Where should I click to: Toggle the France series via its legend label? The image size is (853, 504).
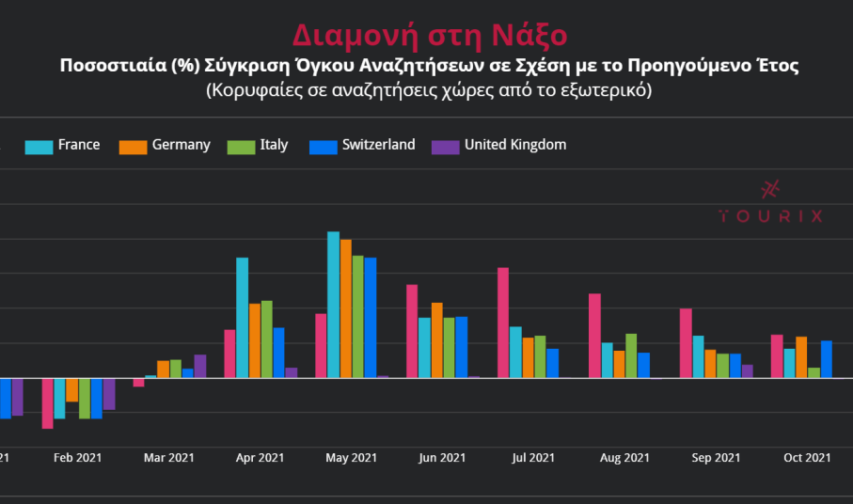[79, 145]
